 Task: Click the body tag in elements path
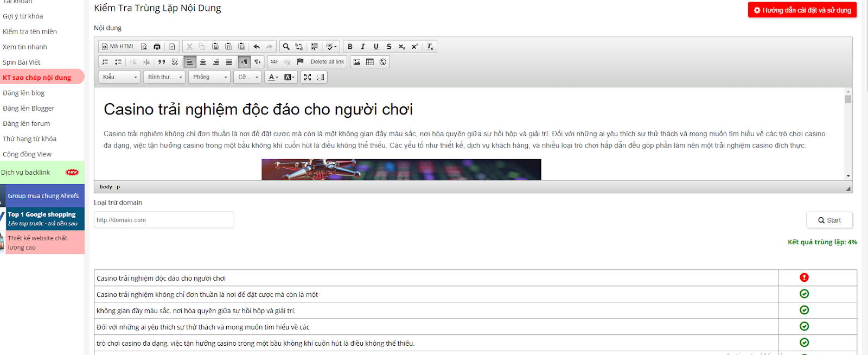point(106,187)
